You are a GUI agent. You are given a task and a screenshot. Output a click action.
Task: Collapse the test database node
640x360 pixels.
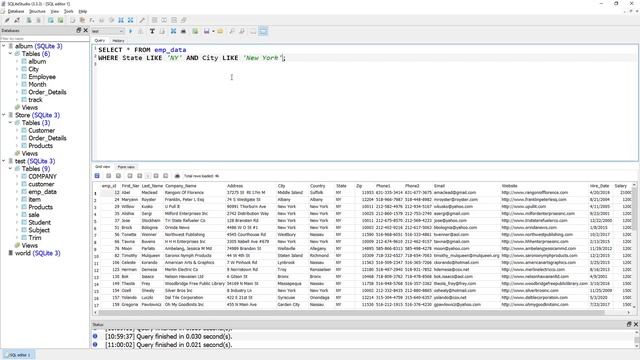(x=4, y=161)
